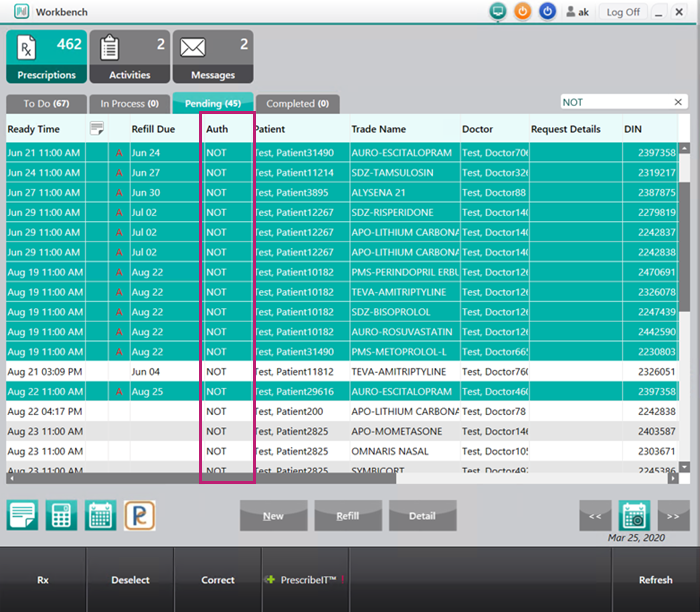700x612 pixels.
Task: Click the red A flag in SDZ-RISPERIDONE row
Action: (119, 212)
